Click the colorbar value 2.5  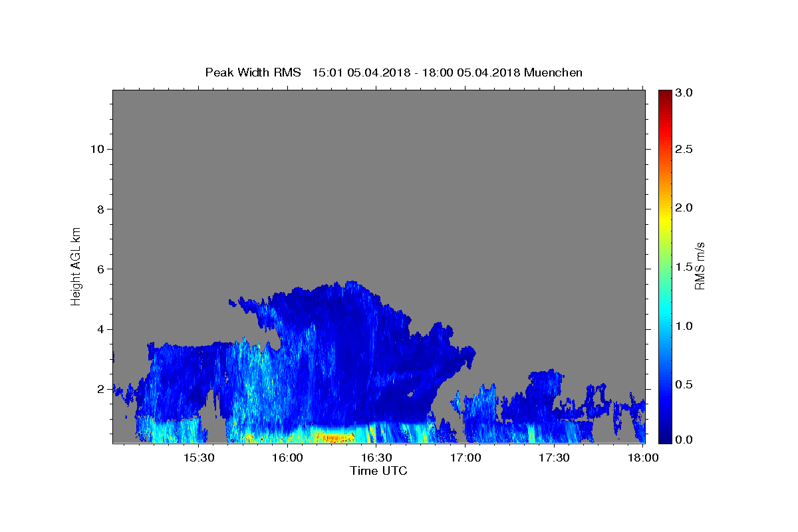click(684, 149)
